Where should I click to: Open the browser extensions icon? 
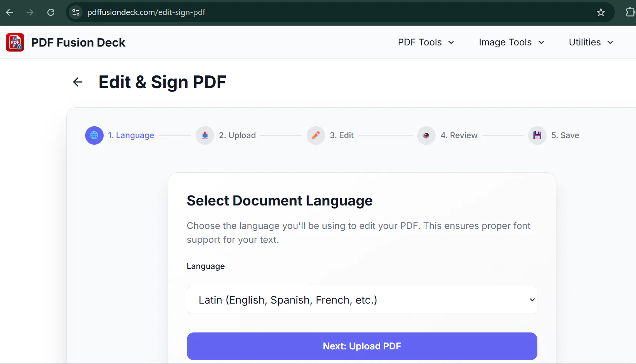pos(630,12)
